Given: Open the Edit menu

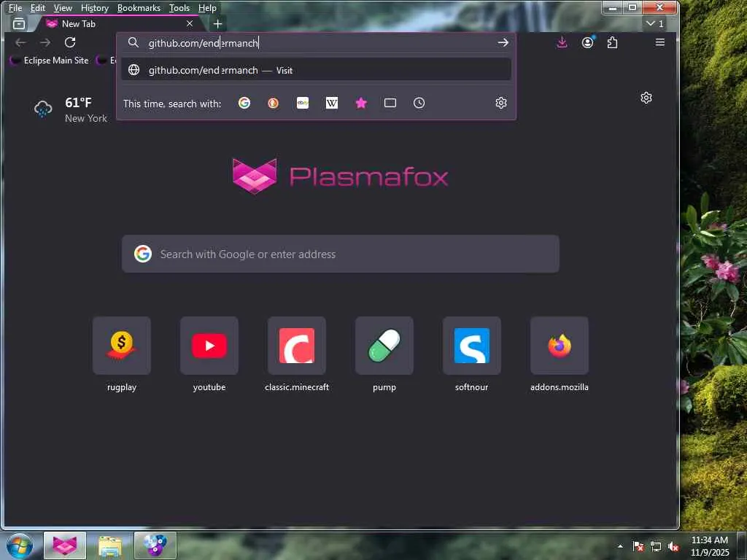Looking at the screenshot, I should pyautogui.click(x=38, y=7).
